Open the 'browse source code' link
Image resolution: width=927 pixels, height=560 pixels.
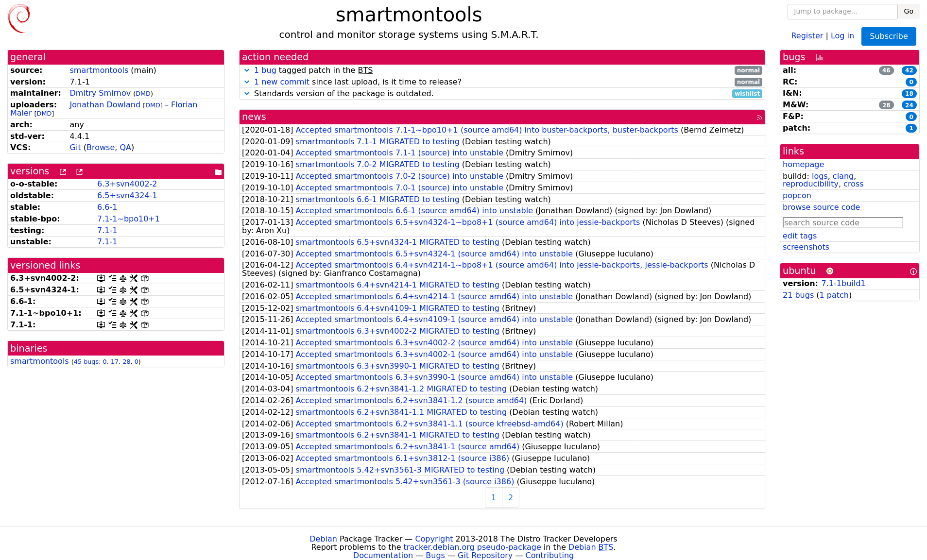tap(821, 207)
